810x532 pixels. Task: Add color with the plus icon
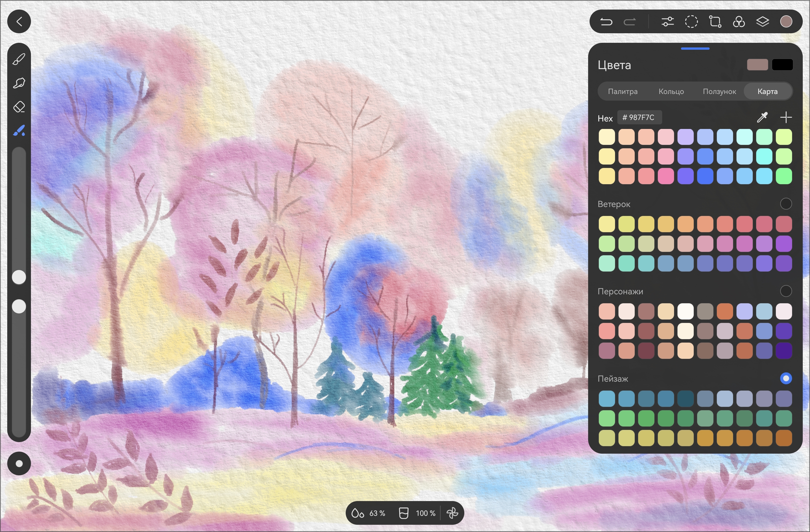(786, 117)
